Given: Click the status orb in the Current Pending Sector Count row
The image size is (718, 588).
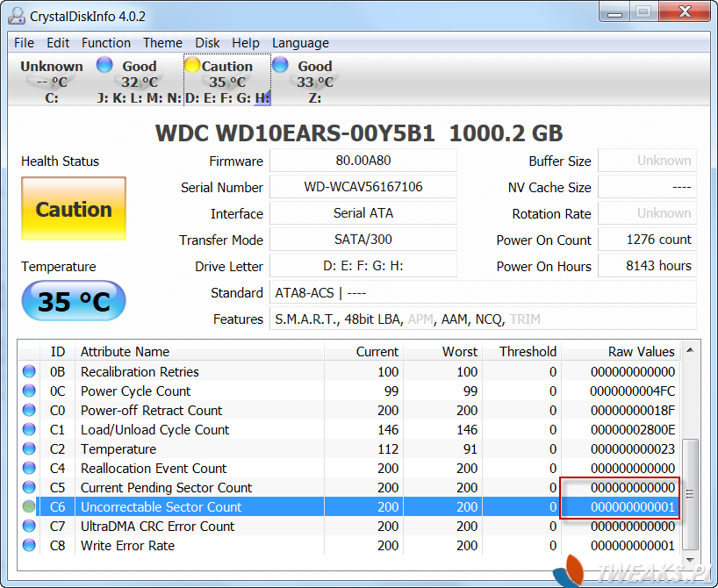Looking at the screenshot, I should coord(29,487).
